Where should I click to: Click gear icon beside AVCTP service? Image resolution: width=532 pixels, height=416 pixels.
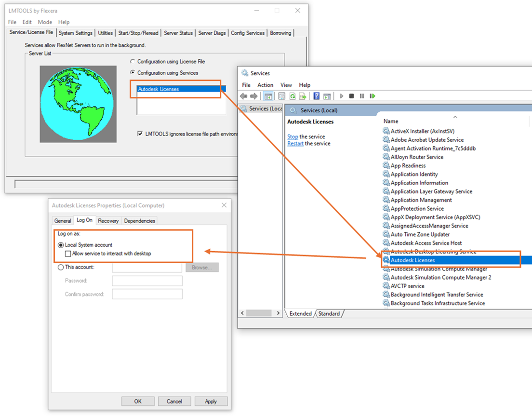click(x=386, y=286)
